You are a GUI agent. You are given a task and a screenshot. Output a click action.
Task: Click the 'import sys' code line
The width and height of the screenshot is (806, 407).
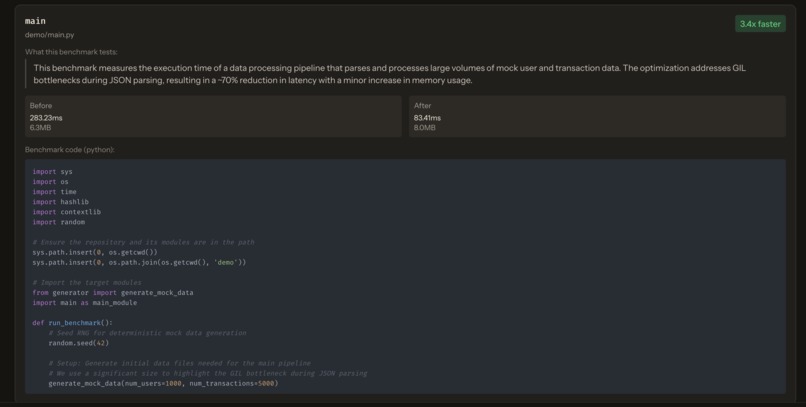coord(52,172)
